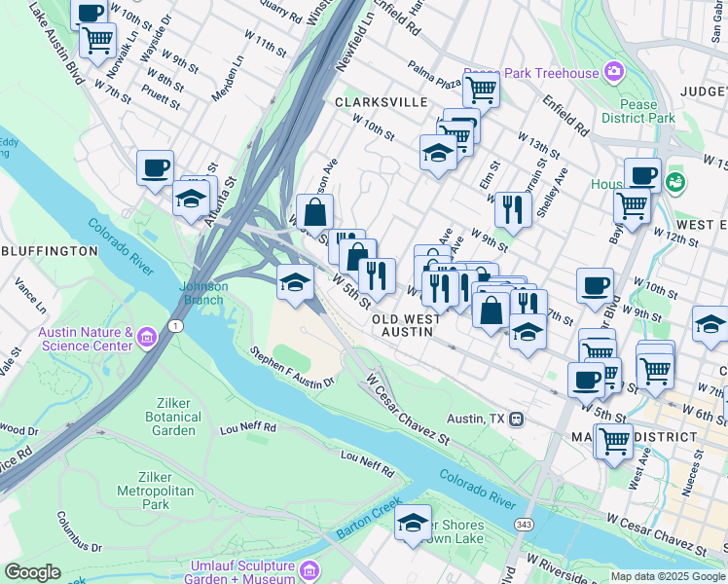Click the Map data ©2025 Google text

tap(668, 576)
